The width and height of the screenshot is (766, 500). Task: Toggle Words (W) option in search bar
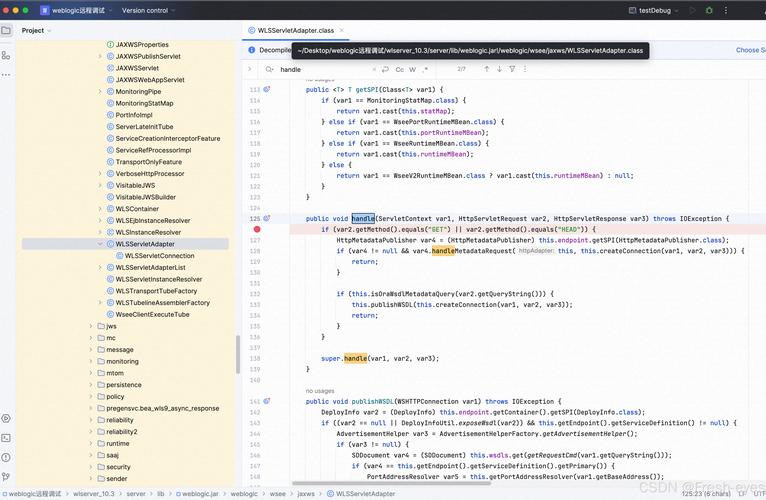[x=412, y=69]
